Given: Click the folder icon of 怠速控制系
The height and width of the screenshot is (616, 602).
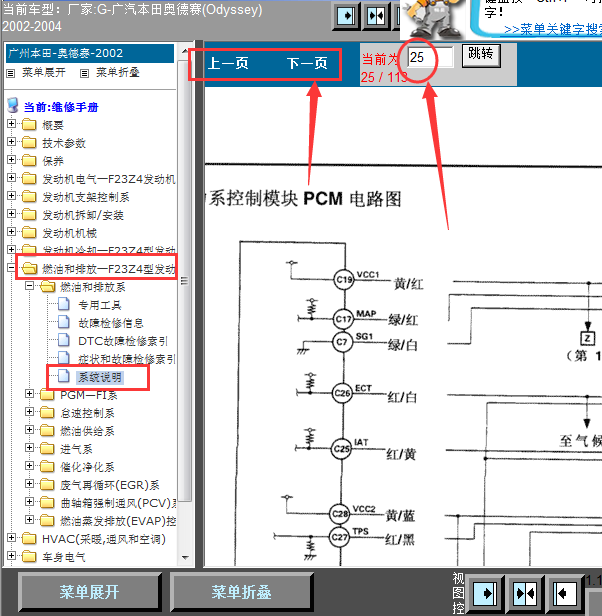Looking at the screenshot, I should (47, 412).
